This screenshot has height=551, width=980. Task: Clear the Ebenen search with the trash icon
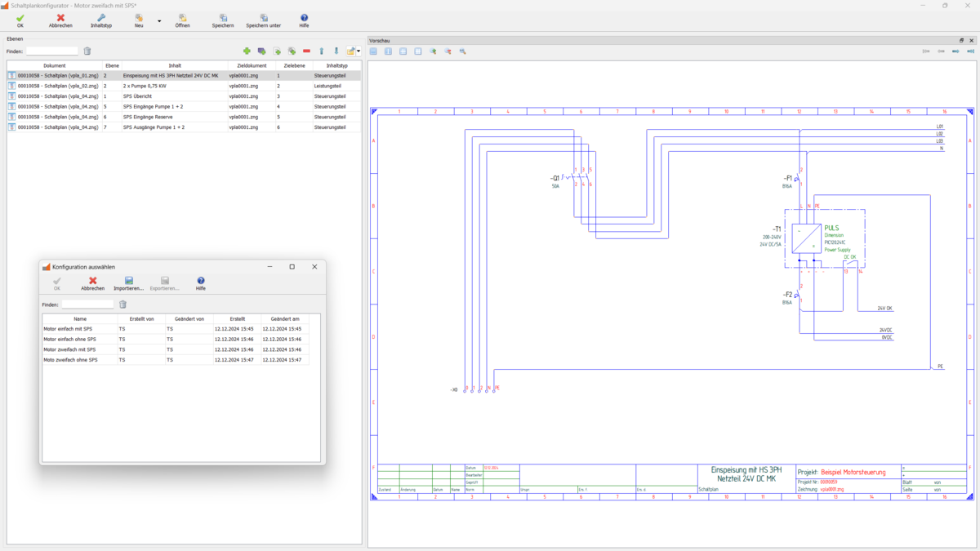87,51
